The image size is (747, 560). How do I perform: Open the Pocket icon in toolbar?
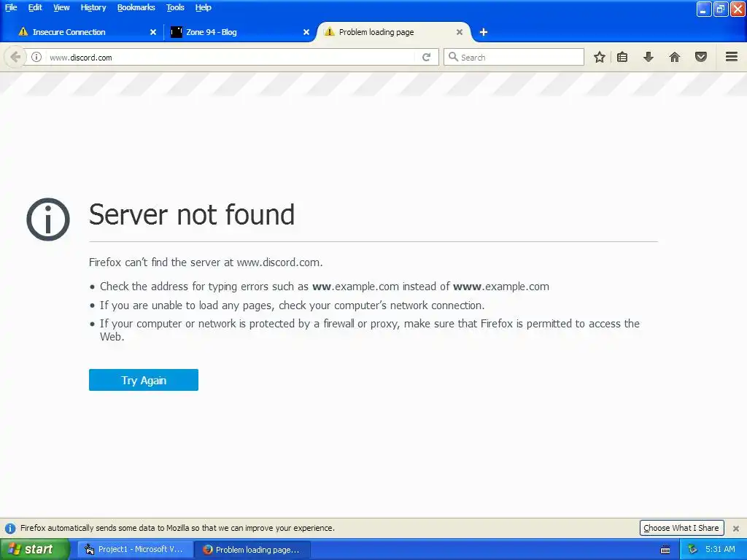point(701,57)
